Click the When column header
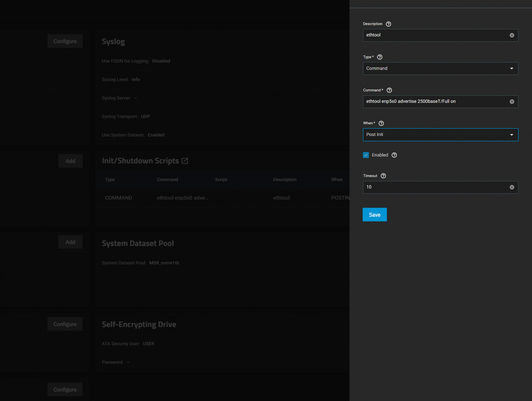This screenshot has width=532, height=401. pos(337,180)
